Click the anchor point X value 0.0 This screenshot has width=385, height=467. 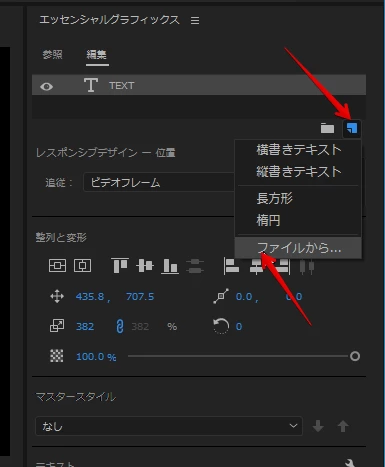click(x=244, y=297)
